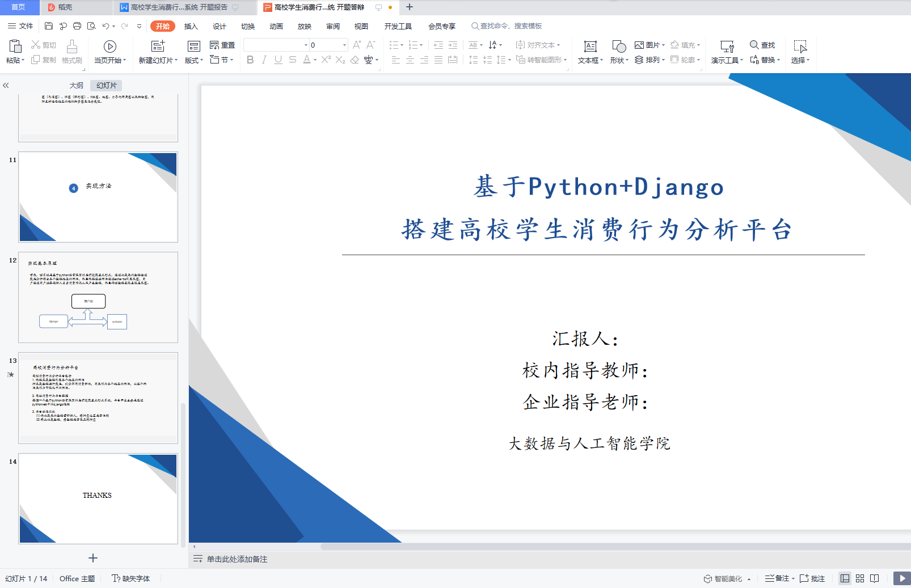The height and width of the screenshot is (588, 911).
Task: Insert a text box via 文本框 icon
Action: point(591,46)
